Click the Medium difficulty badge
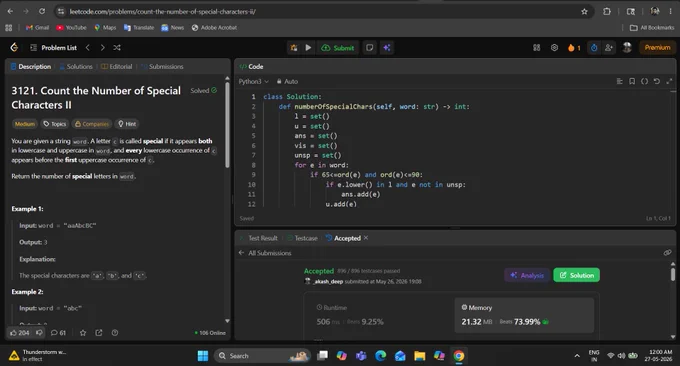This screenshot has width=680, height=366. [24, 124]
